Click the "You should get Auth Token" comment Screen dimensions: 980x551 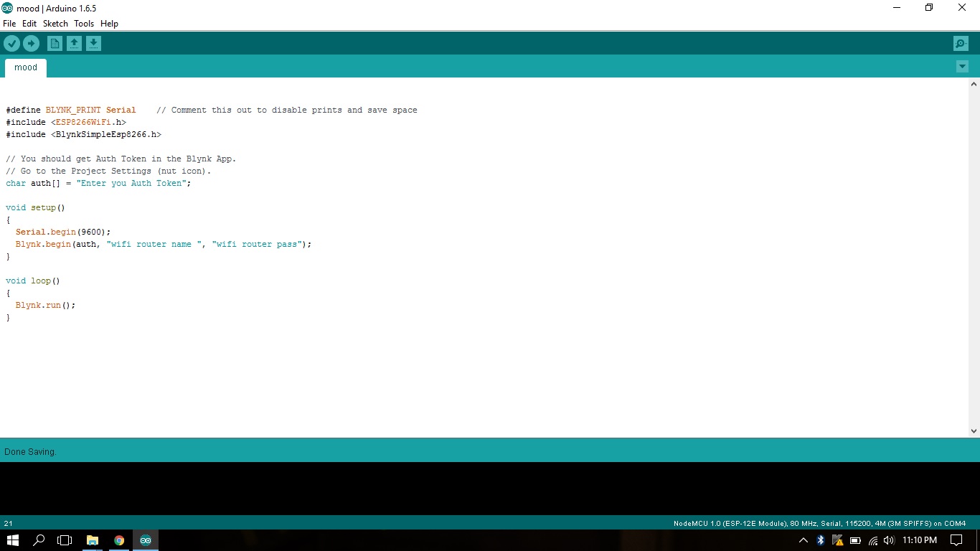click(121, 159)
